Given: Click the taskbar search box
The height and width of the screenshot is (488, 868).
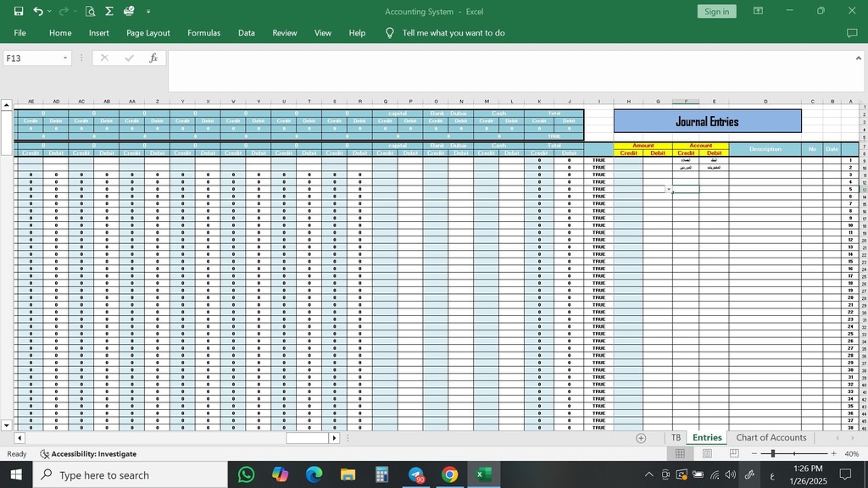Looking at the screenshot, I should point(130,474).
